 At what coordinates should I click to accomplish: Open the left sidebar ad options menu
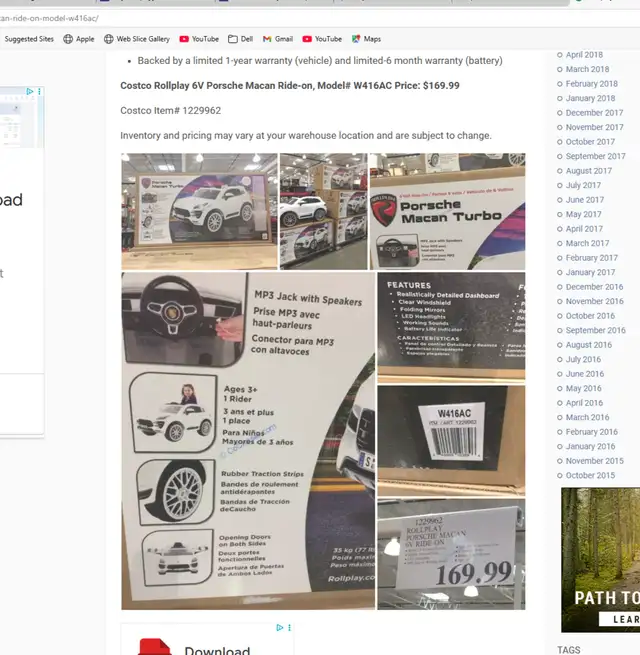39,91
